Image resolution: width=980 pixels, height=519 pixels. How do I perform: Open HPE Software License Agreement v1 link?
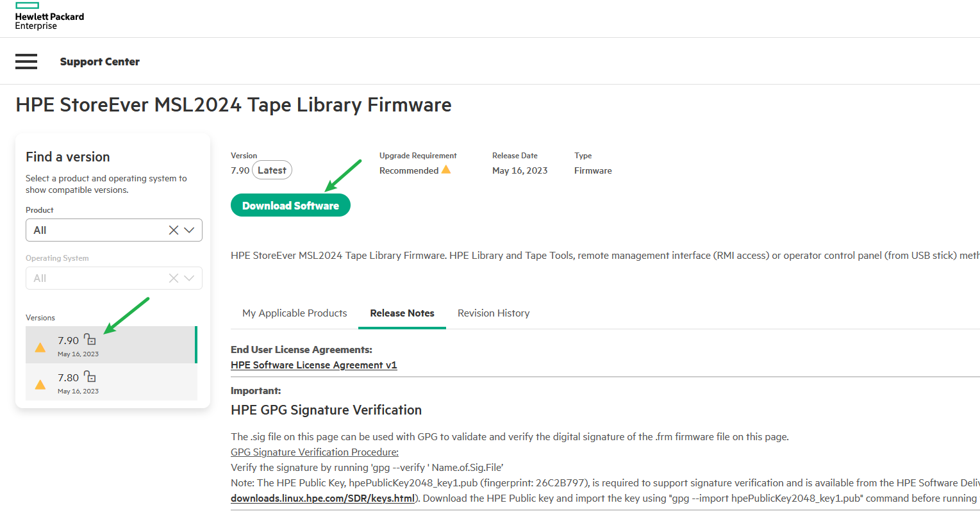coord(313,365)
